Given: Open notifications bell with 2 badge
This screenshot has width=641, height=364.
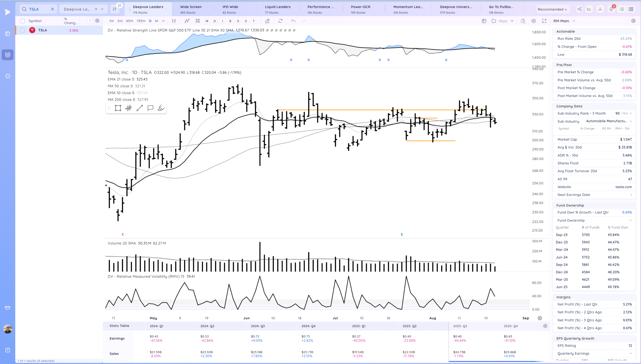Looking at the screenshot, I should click(611, 9).
